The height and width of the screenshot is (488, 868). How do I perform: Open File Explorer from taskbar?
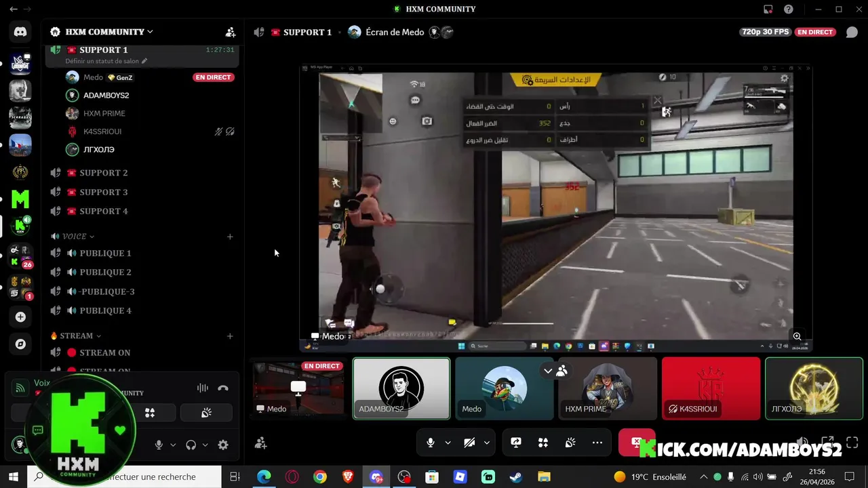point(544,477)
